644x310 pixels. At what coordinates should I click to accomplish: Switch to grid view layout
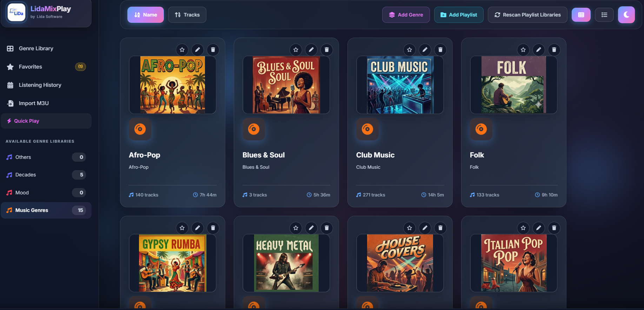(581, 15)
